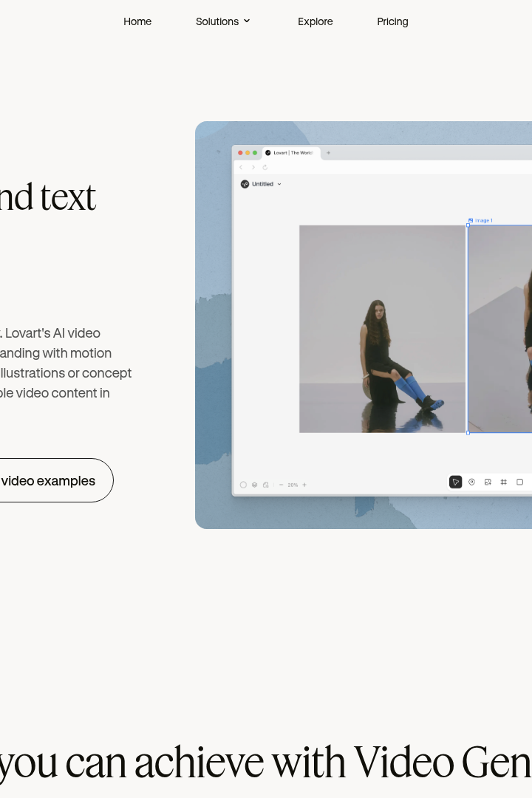Image resolution: width=532 pixels, height=798 pixels.
Task: Click the circle icon in bottom bar
Action: [x=243, y=485]
